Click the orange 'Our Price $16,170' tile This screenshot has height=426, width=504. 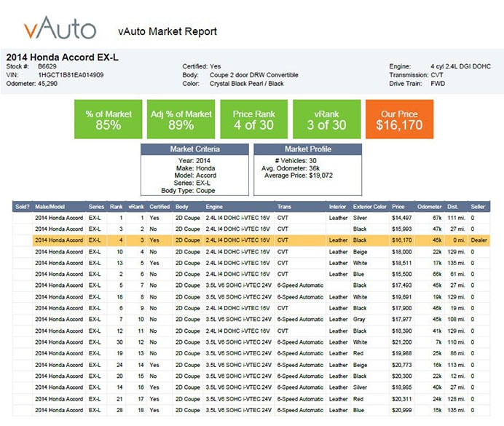[x=400, y=119]
